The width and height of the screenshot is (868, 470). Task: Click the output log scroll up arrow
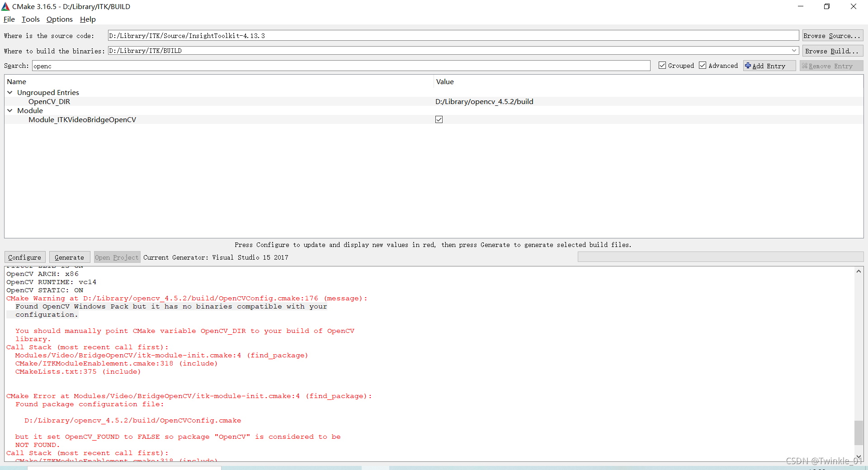859,271
